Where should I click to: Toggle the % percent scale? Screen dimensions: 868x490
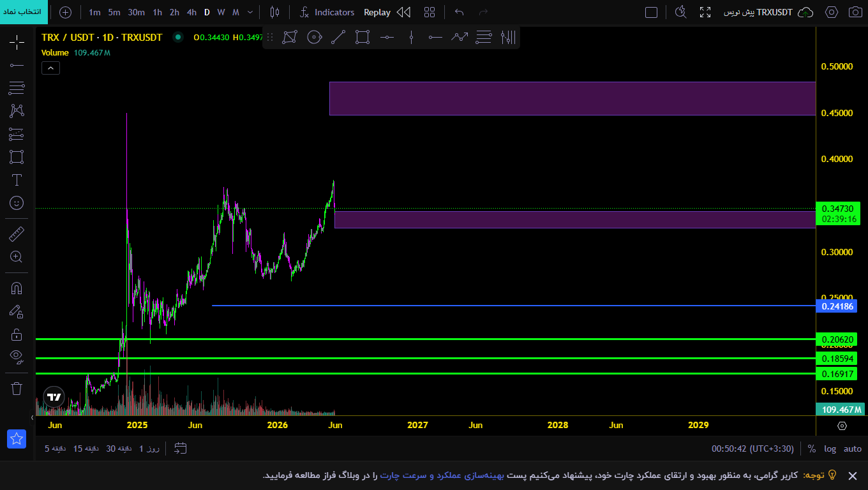[x=811, y=449]
